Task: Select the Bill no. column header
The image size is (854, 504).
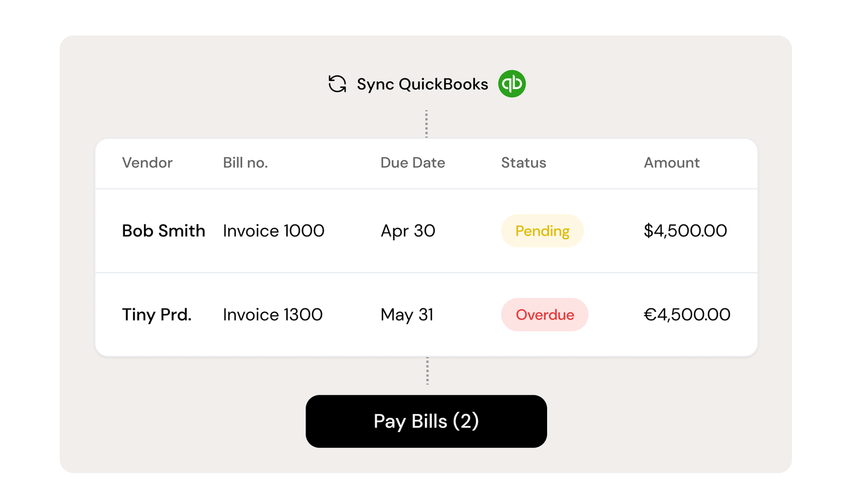Action: click(x=246, y=163)
